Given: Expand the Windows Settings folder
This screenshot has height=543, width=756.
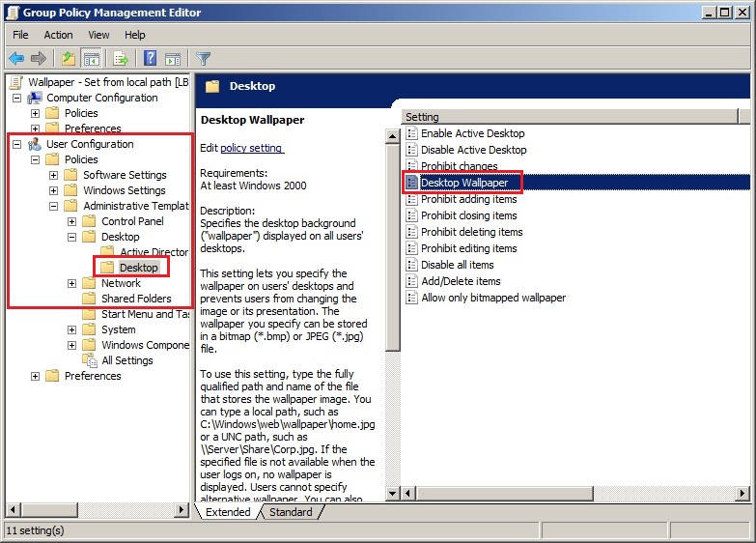Looking at the screenshot, I should coord(54,190).
